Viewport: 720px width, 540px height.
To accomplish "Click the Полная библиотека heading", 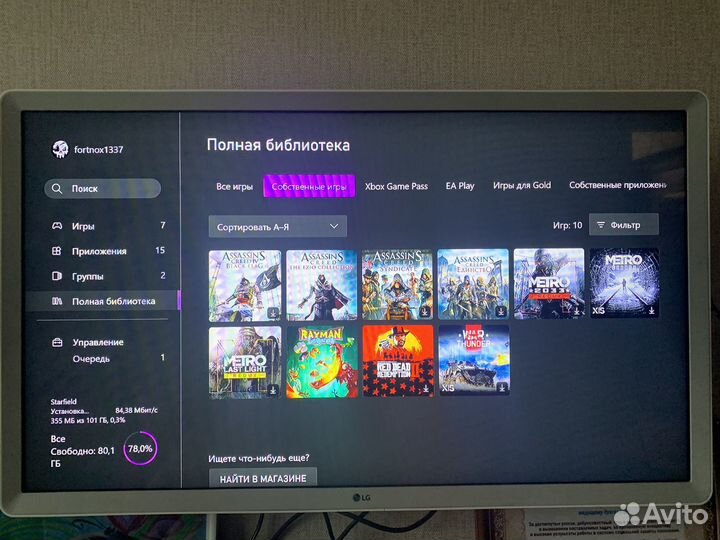I will point(278,145).
